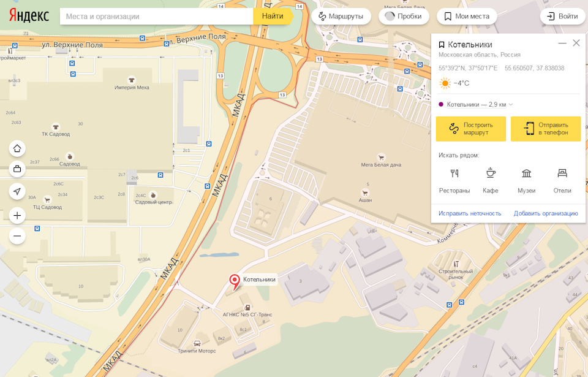Open Мои места saved places
This screenshot has width=588, height=377.
pyautogui.click(x=467, y=16)
